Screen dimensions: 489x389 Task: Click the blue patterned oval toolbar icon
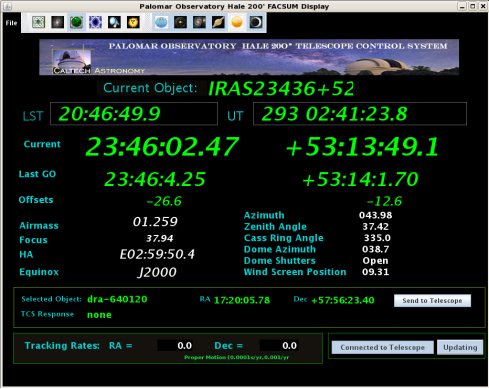[95, 22]
